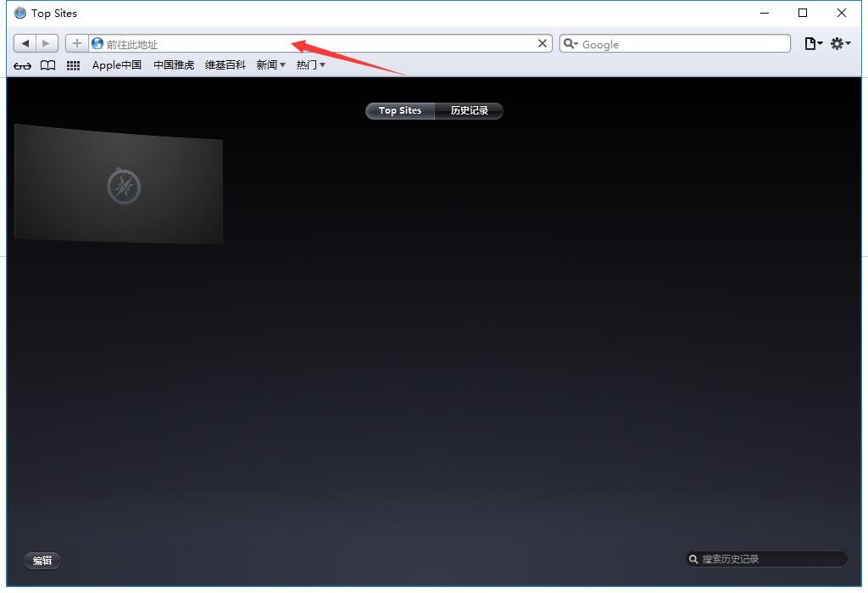Add bookmark with the plus button
This screenshot has width=868, height=593.
pos(77,43)
